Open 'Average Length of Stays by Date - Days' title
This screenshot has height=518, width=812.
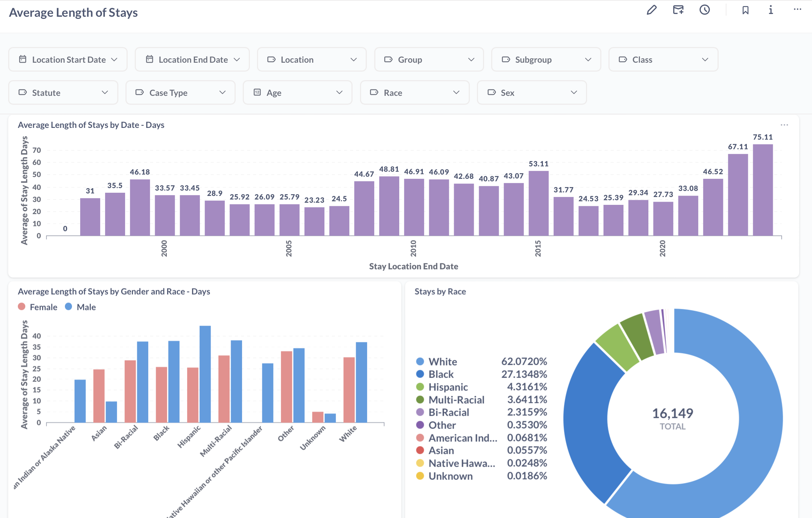click(x=91, y=125)
